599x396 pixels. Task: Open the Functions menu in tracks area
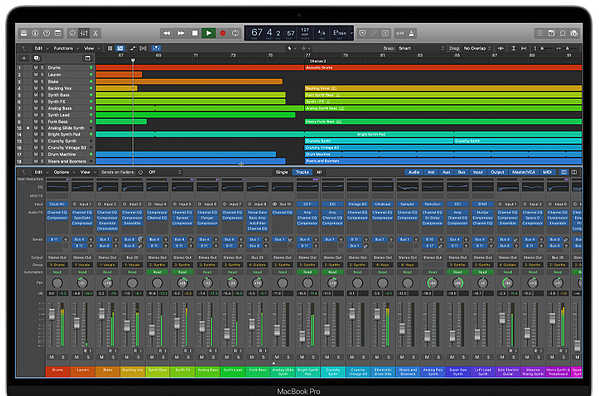click(x=66, y=48)
